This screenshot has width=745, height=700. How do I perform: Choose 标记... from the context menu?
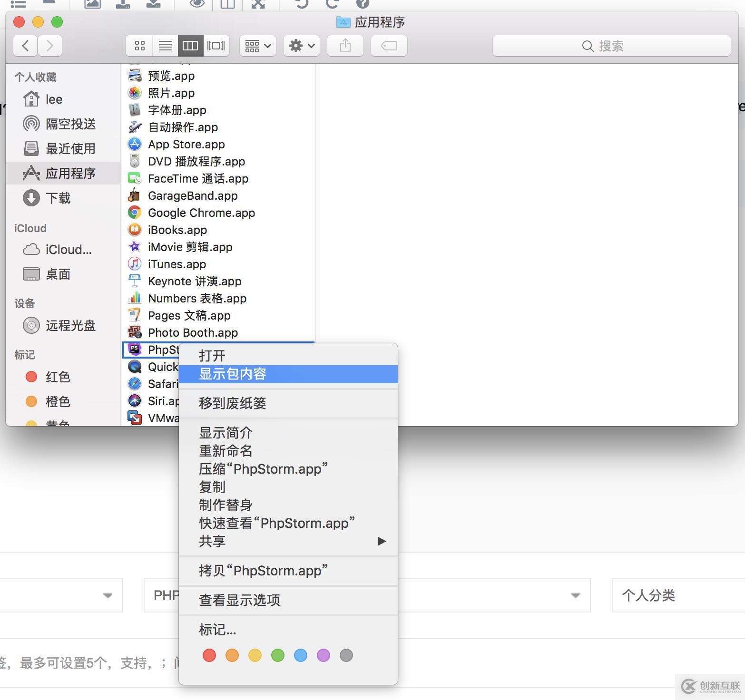(288, 630)
